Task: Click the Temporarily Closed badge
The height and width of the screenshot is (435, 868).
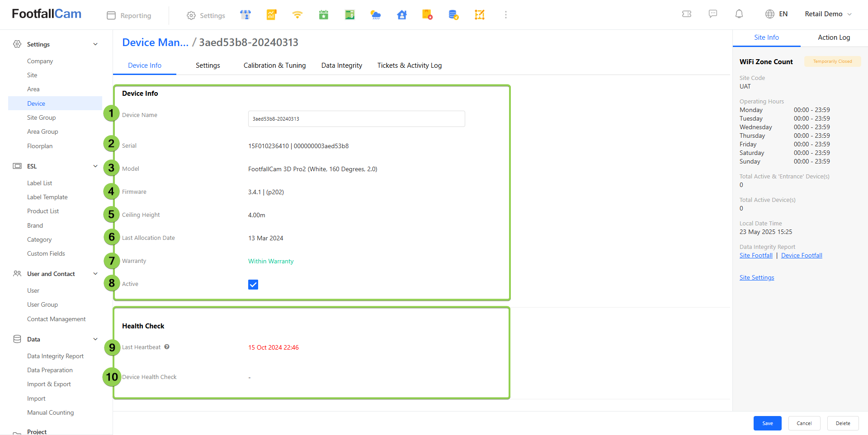Action: coord(832,61)
